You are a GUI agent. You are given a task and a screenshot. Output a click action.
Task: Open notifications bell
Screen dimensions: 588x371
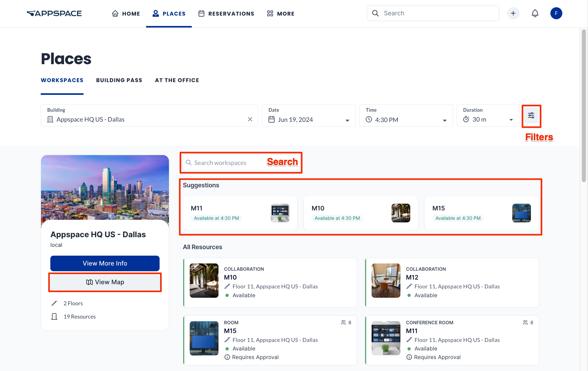point(535,13)
